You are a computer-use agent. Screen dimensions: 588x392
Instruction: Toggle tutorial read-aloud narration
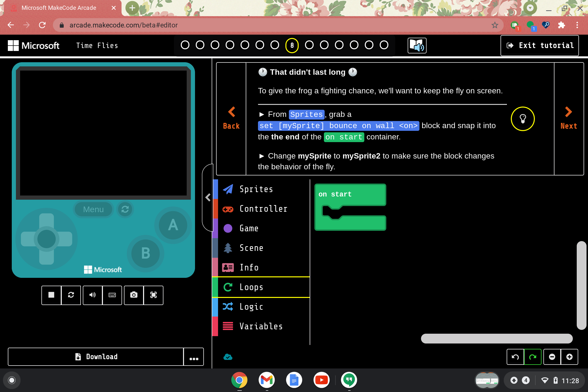pos(417,45)
